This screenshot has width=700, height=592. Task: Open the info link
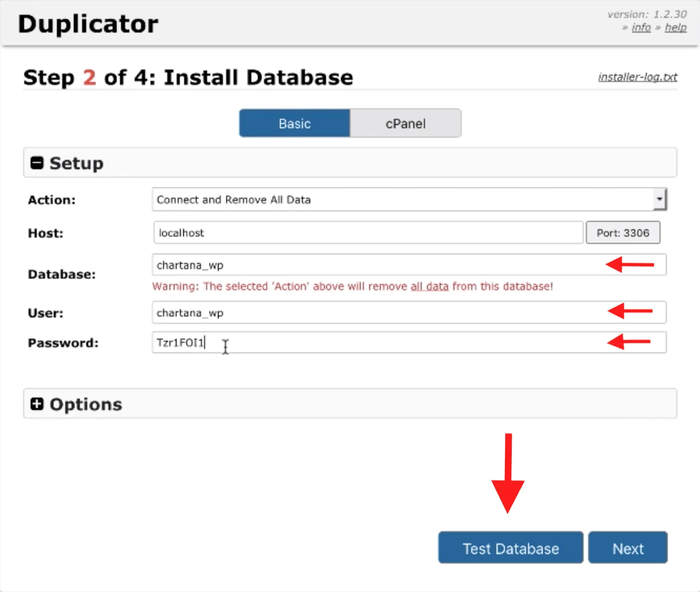coord(641,27)
